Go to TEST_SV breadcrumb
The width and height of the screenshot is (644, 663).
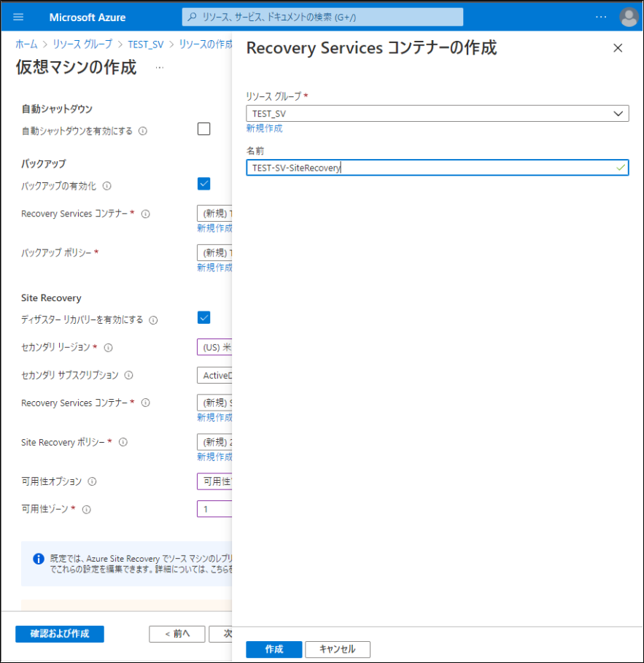tap(145, 44)
